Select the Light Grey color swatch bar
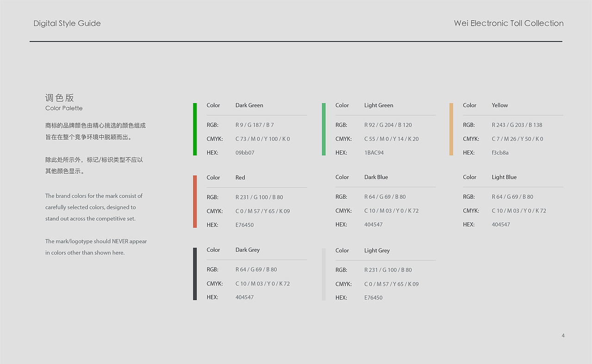This screenshot has width=592, height=364. (x=324, y=274)
